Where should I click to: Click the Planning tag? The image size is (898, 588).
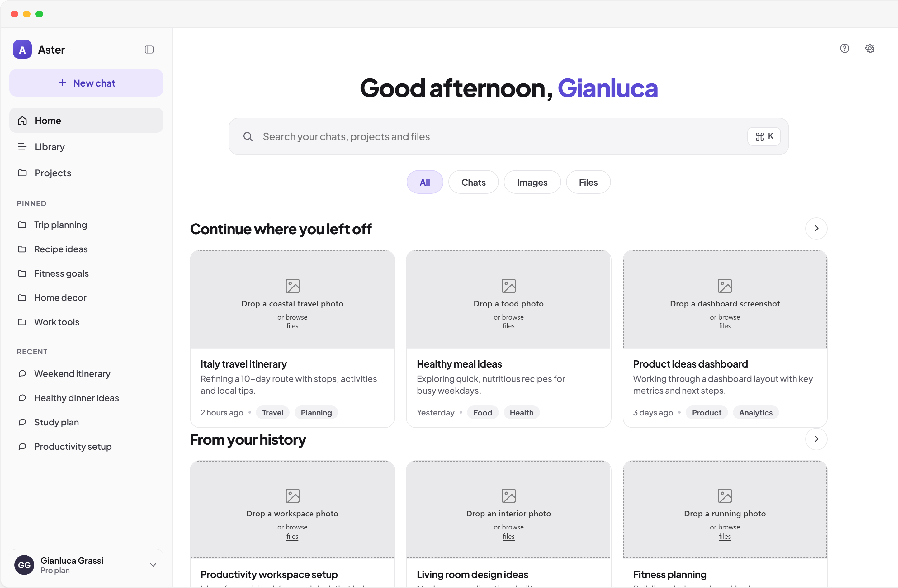316,413
